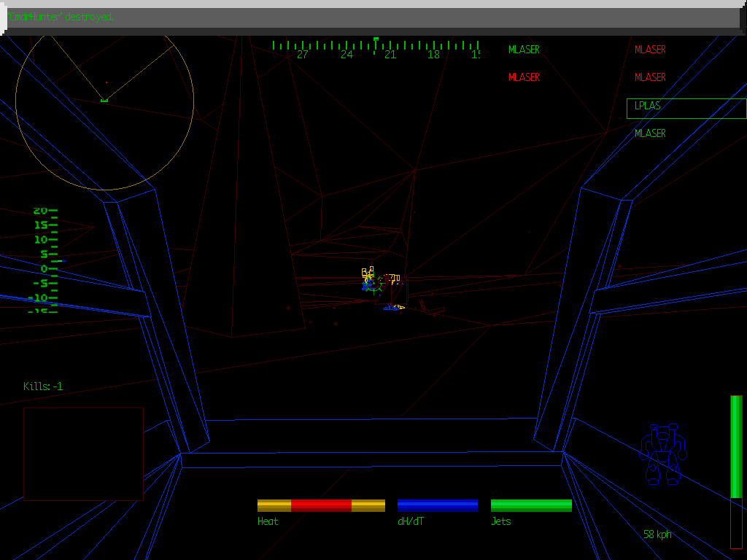
Task: Toggle the dH/dT heat-change indicator
Action: (438, 505)
